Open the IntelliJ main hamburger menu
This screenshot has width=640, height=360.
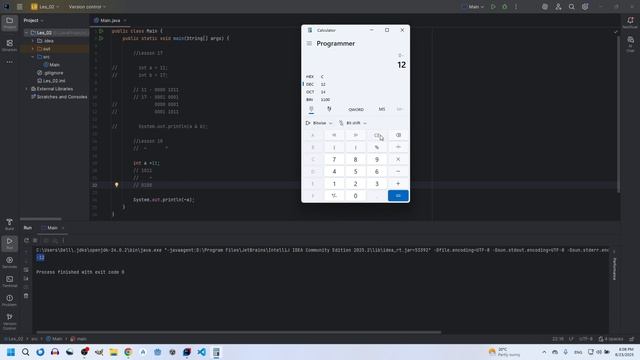click(x=19, y=7)
